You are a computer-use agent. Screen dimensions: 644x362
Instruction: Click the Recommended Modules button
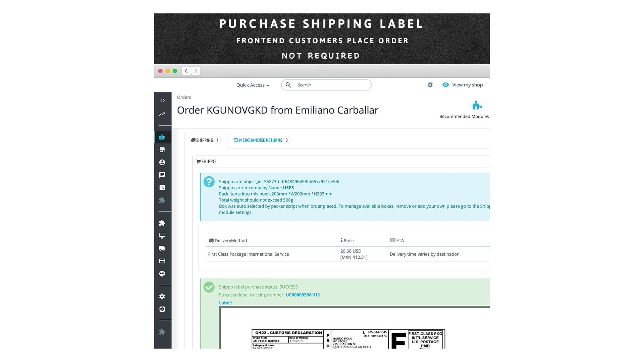point(464,110)
